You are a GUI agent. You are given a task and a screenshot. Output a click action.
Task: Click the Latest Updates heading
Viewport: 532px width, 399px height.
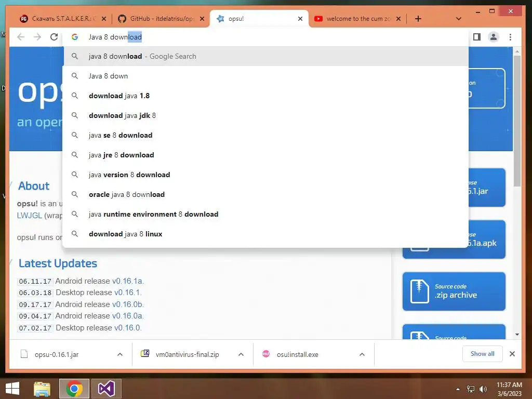[58, 263]
